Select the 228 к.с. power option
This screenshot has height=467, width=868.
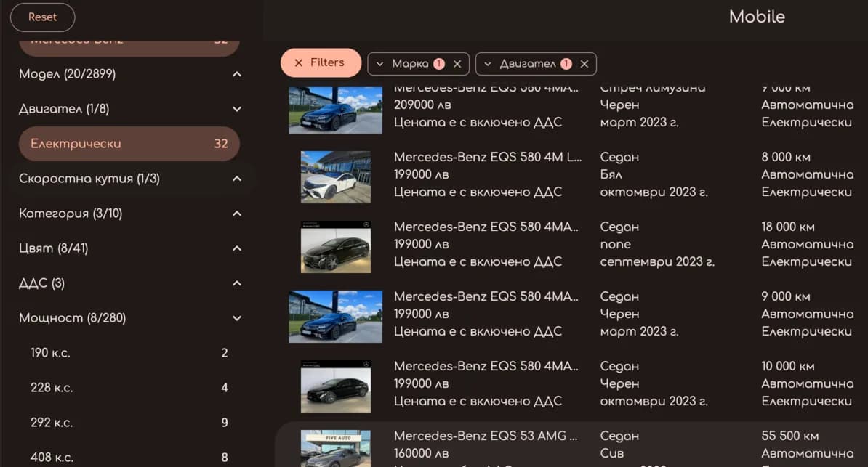pos(129,388)
